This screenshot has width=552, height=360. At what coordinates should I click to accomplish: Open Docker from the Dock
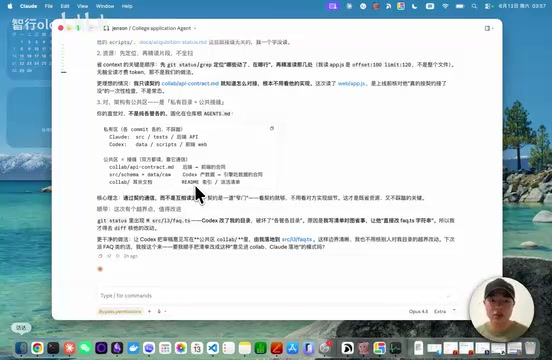pos(133,348)
